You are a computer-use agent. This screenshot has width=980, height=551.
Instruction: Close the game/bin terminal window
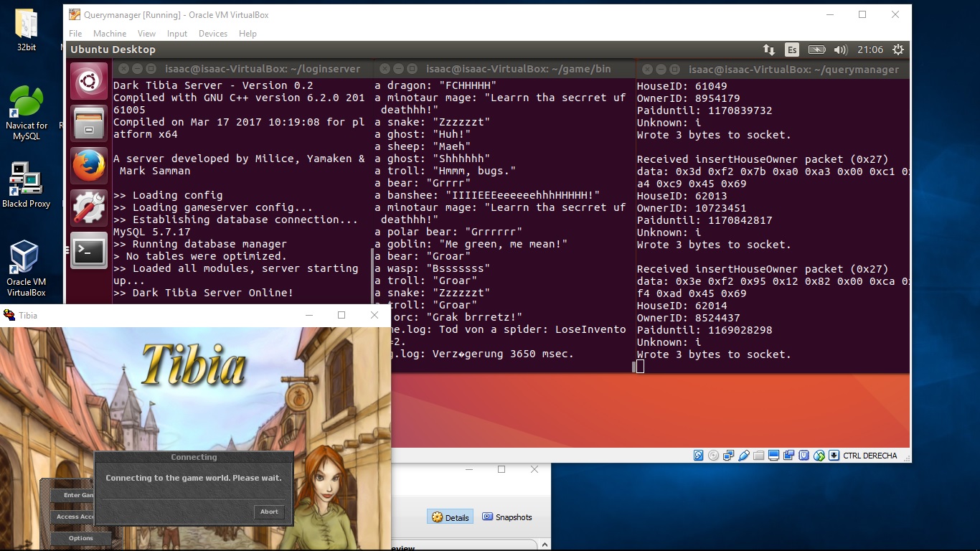[x=384, y=69]
